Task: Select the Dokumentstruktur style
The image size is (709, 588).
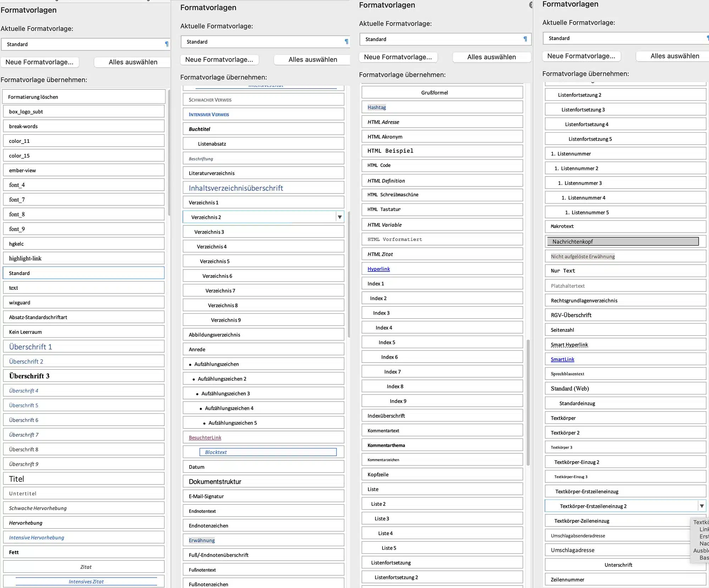Action: (263, 482)
